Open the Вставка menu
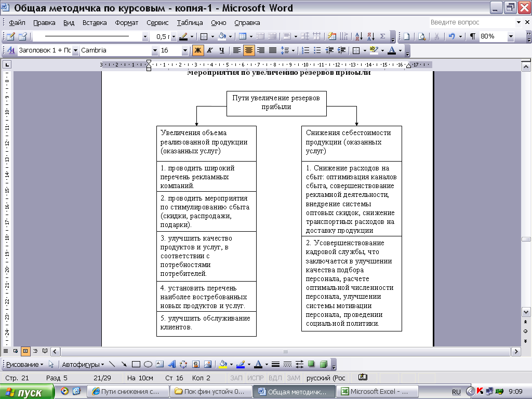The width and height of the screenshot is (532, 399). pyautogui.click(x=95, y=23)
